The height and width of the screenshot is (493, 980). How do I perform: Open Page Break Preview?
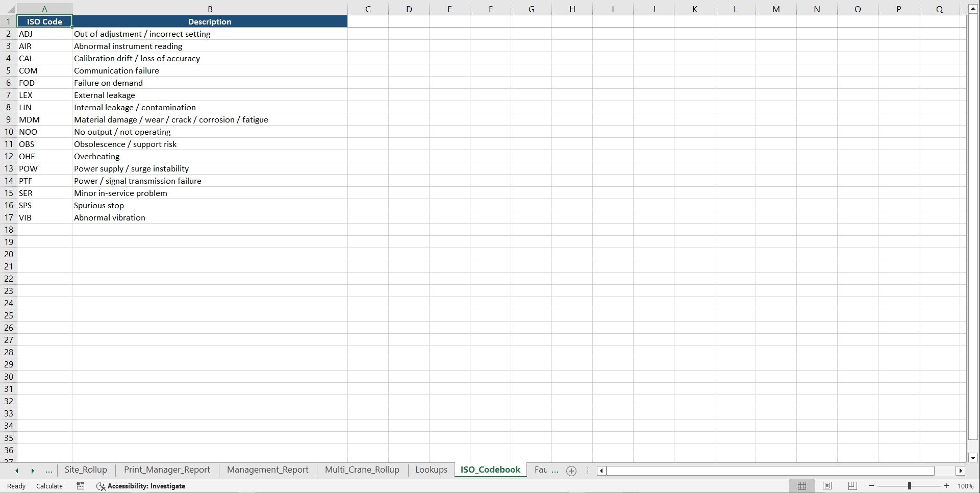coord(852,486)
